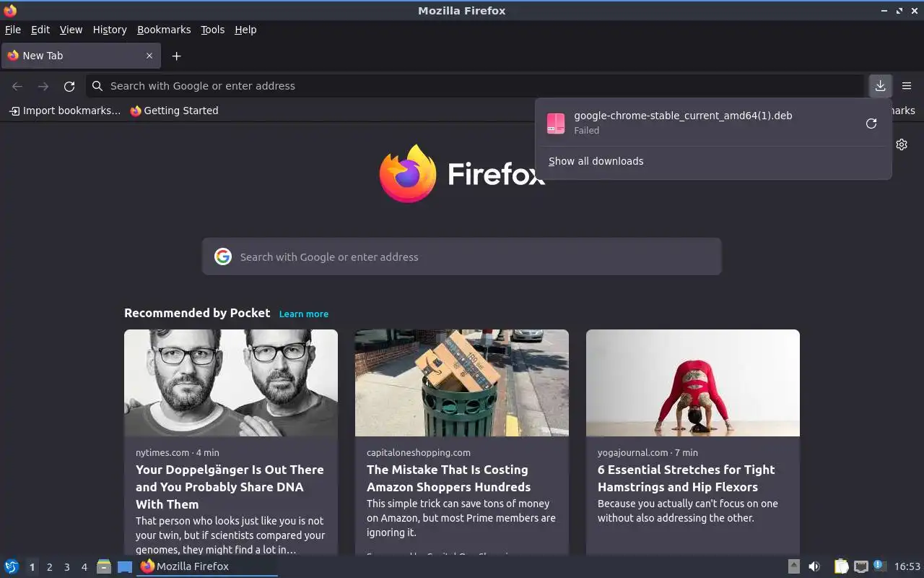
Task: Open new tab page personalize gear
Action: 902,144
